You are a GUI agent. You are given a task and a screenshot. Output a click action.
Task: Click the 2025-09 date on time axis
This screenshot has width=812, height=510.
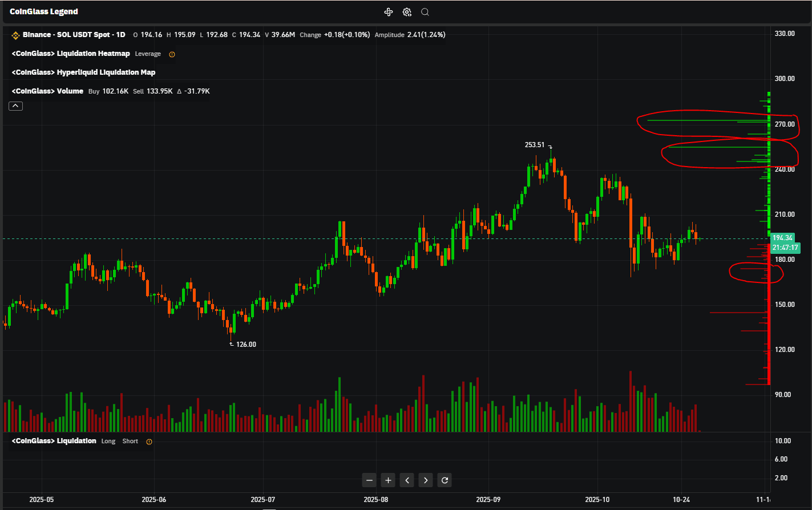pyautogui.click(x=488, y=500)
